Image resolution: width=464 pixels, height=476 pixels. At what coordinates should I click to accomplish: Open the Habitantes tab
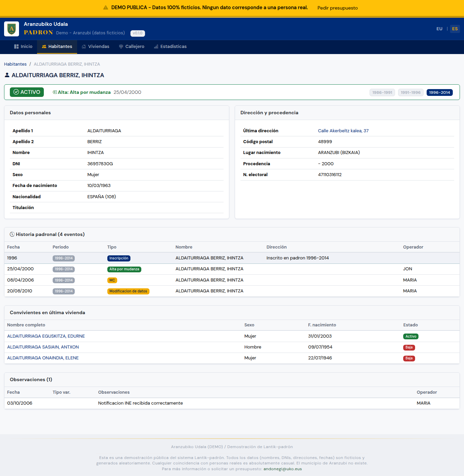coord(57,47)
